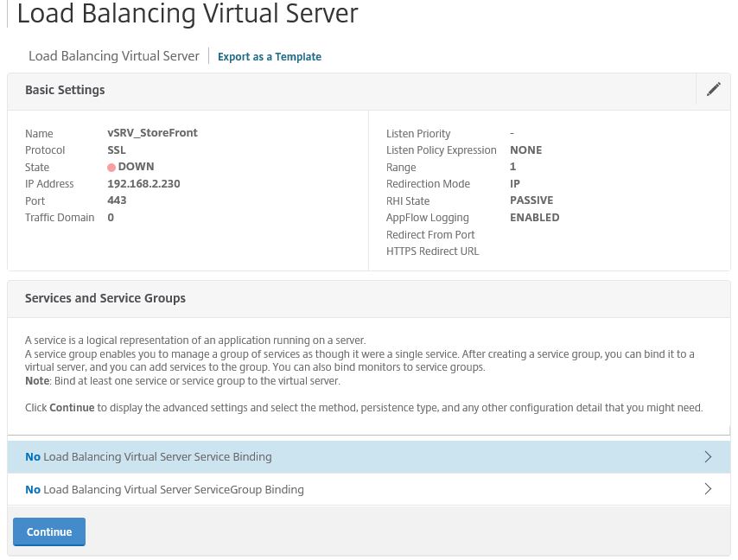Open the Service Binding chevron arrow
The image size is (738, 560).
(x=708, y=456)
